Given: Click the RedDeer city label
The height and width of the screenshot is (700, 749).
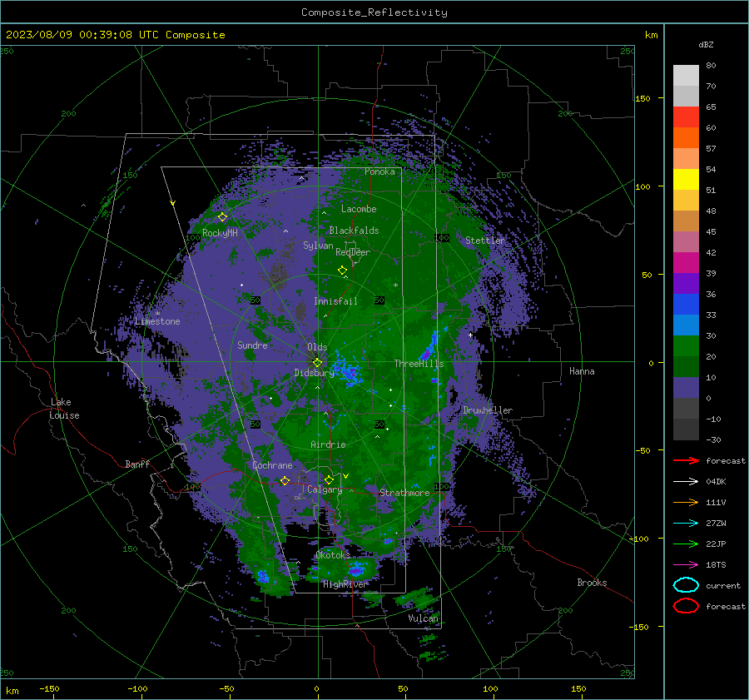Looking at the screenshot, I should tap(353, 252).
